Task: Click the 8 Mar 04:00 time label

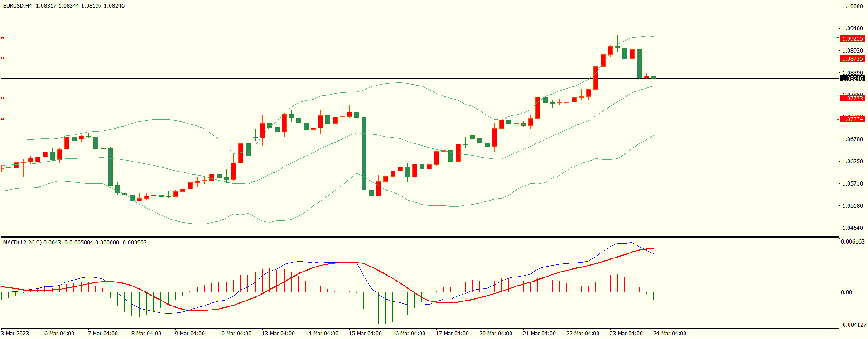Action: tap(146, 334)
